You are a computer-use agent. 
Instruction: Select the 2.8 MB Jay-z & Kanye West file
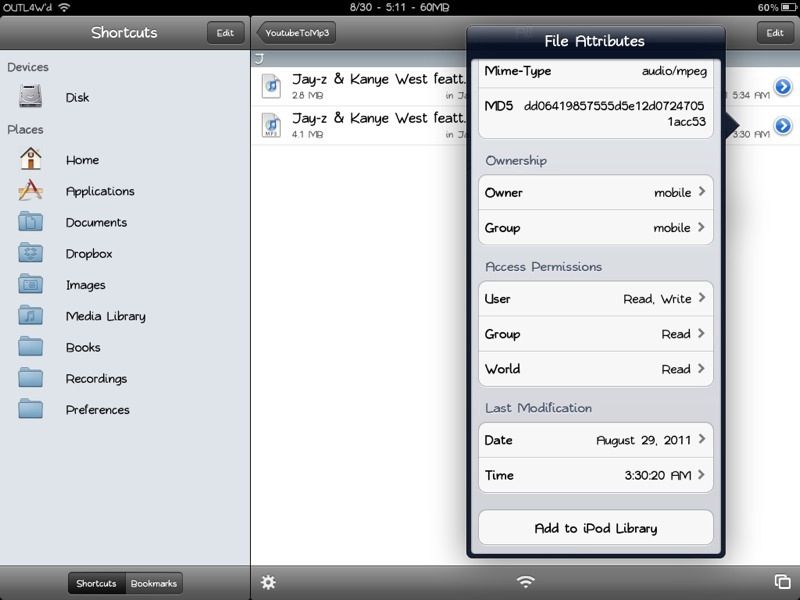(360, 86)
